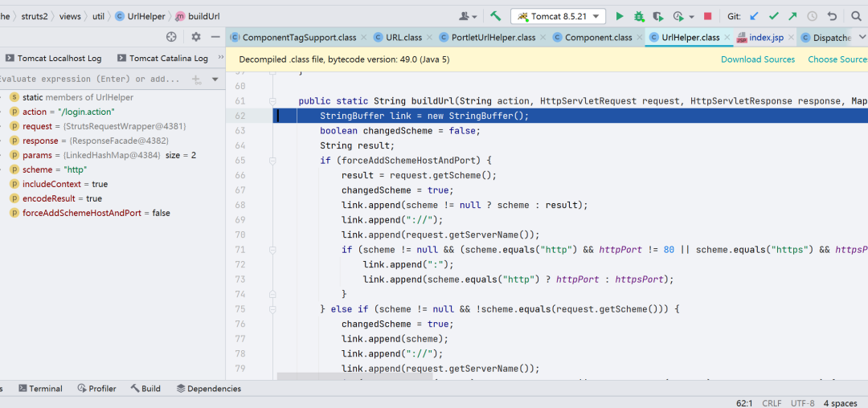Commit changes with the Git checkmark
Image resolution: width=868 pixels, height=408 pixels.
773,16
